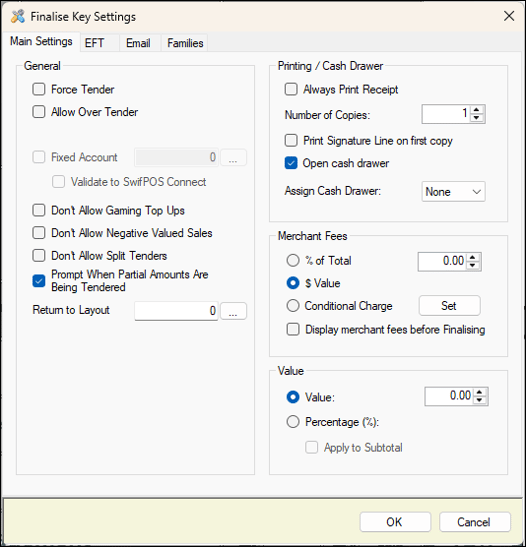Image resolution: width=526 pixels, height=547 pixels.
Task: Increase the Value amount
Action: [x=480, y=392]
